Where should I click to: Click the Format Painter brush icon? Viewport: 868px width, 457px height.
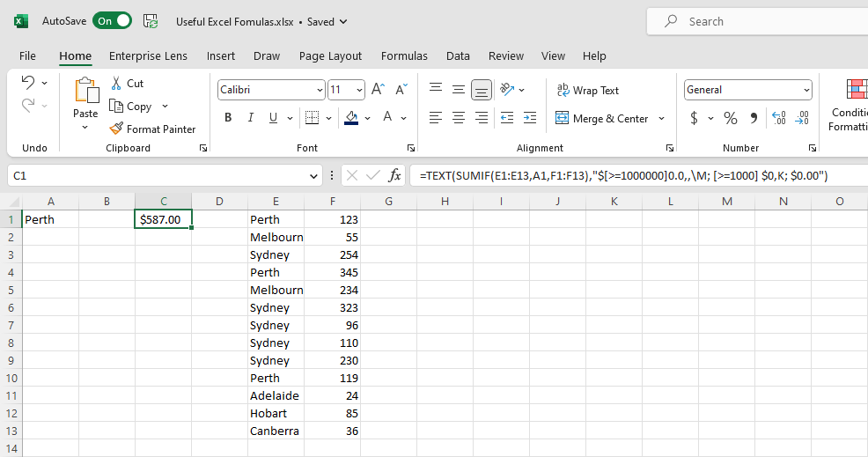tap(116, 129)
